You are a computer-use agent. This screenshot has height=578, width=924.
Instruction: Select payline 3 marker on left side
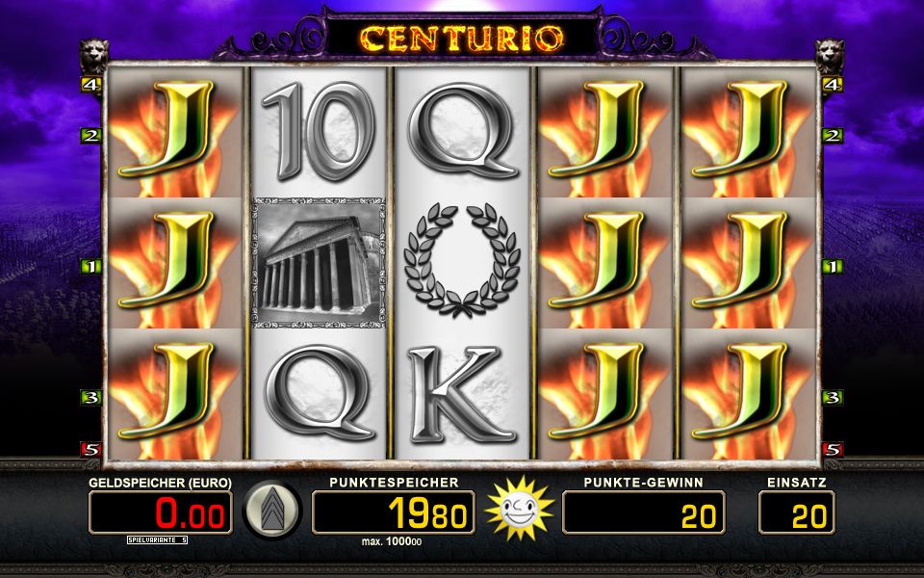point(90,398)
